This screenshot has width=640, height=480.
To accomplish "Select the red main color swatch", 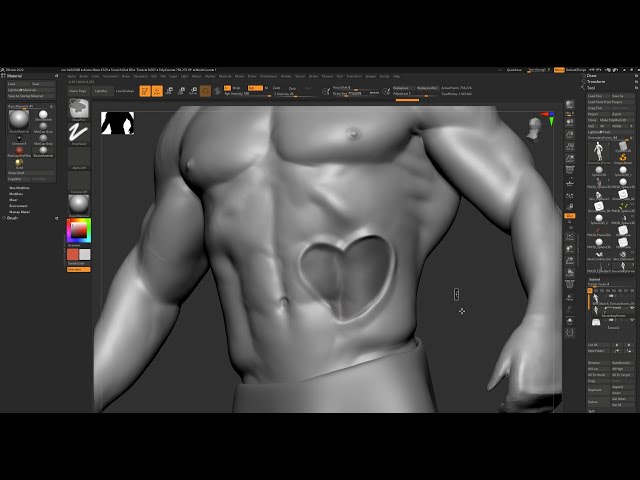I will [x=73, y=255].
